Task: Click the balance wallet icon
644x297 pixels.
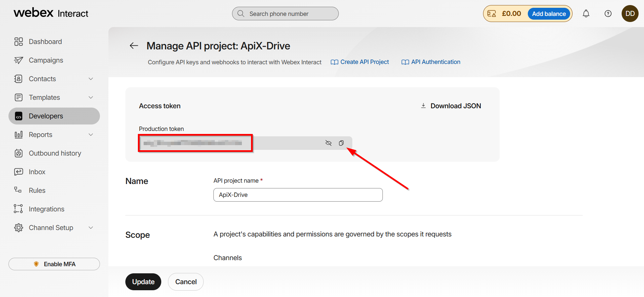Action: [492, 14]
